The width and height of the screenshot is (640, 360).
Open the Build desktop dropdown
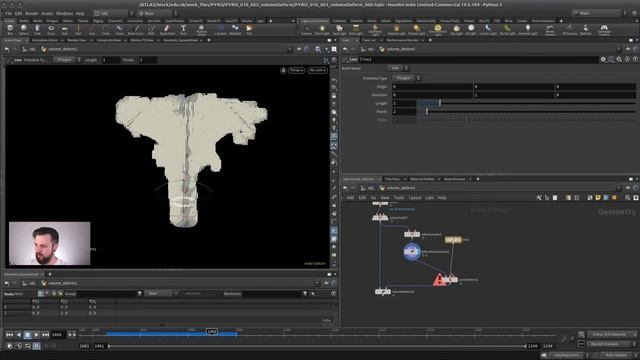pyautogui.click(x=113, y=13)
